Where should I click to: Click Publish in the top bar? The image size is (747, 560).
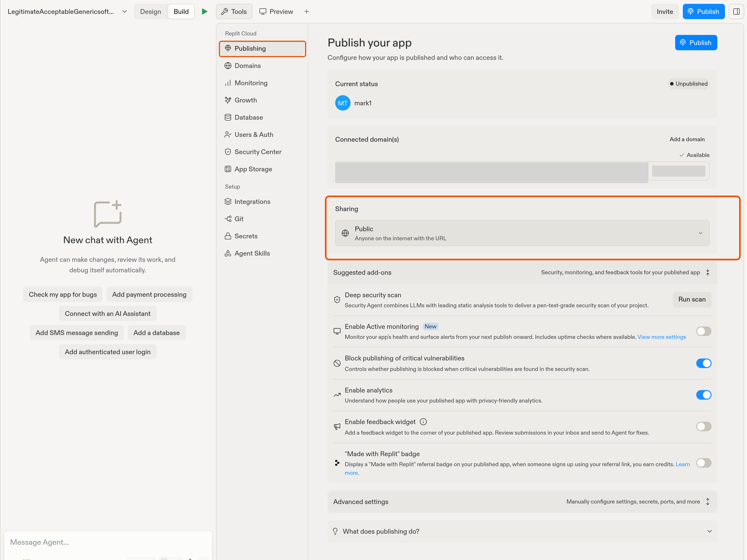[703, 11]
